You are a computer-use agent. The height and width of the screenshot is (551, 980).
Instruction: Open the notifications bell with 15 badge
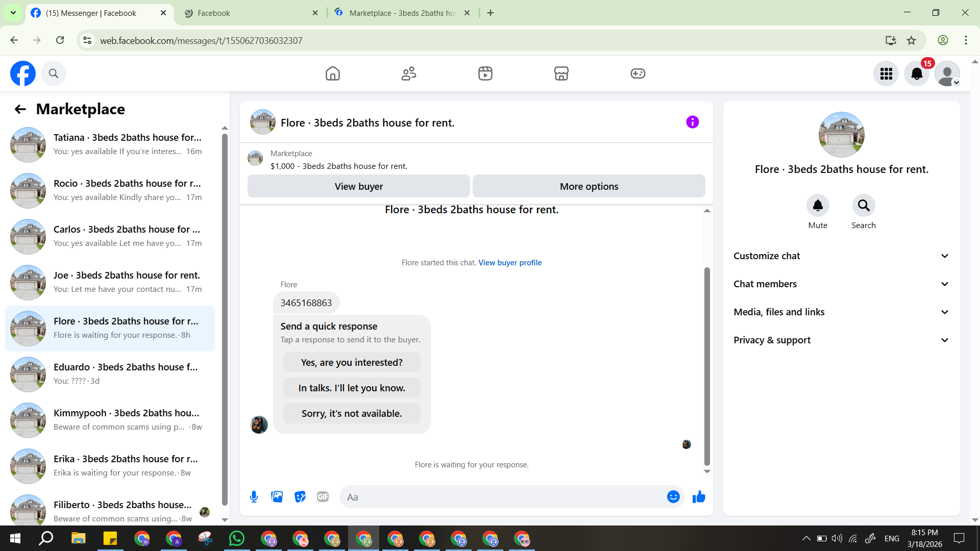(917, 74)
